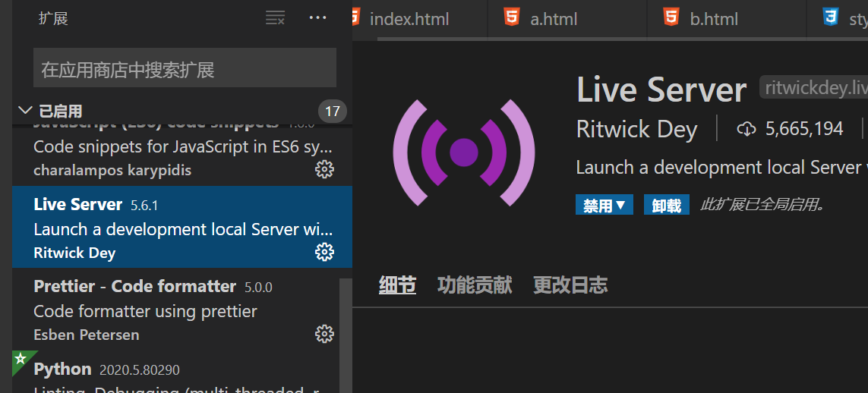The width and height of the screenshot is (868, 393).
Task: Click the Ritwick Dey publisher link
Action: [x=636, y=129]
